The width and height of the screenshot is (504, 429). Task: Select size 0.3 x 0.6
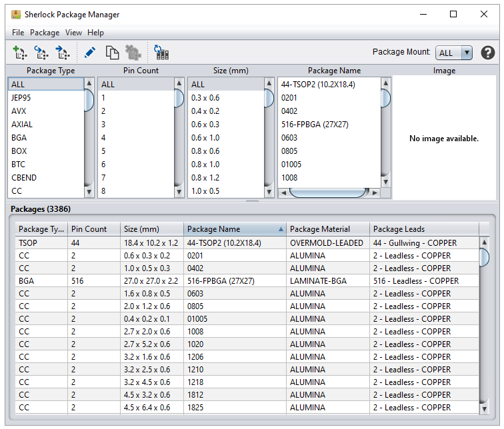click(x=225, y=98)
